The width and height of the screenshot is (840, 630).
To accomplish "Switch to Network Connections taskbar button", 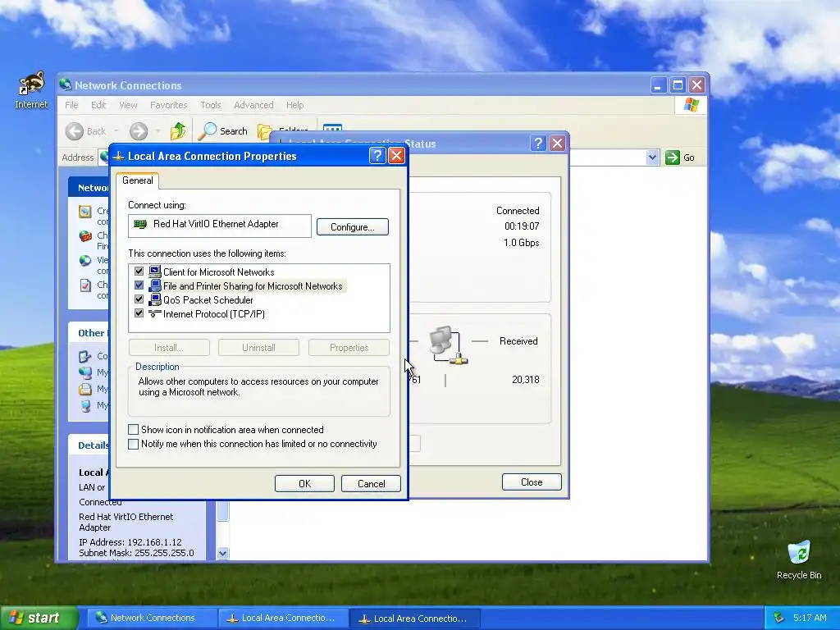I will coord(151,618).
